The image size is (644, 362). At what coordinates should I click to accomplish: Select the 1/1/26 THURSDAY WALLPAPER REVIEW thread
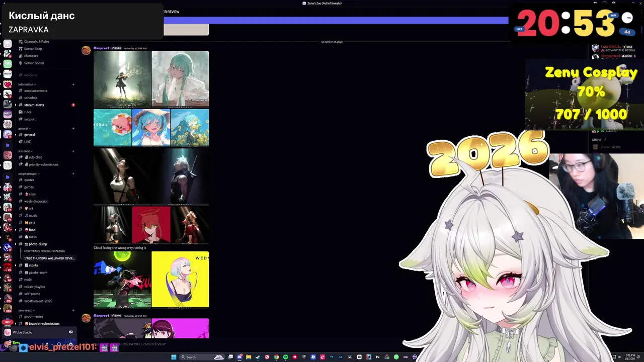click(x=49, y=258)
